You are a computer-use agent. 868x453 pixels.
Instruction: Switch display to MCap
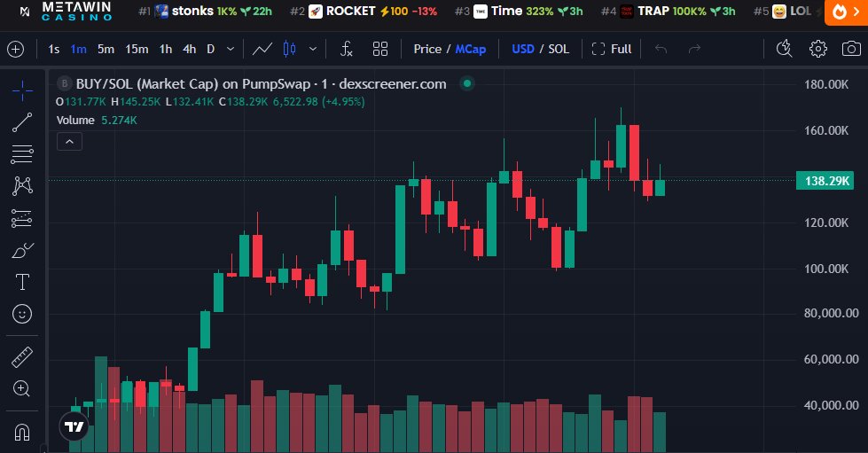pos(471,50)
